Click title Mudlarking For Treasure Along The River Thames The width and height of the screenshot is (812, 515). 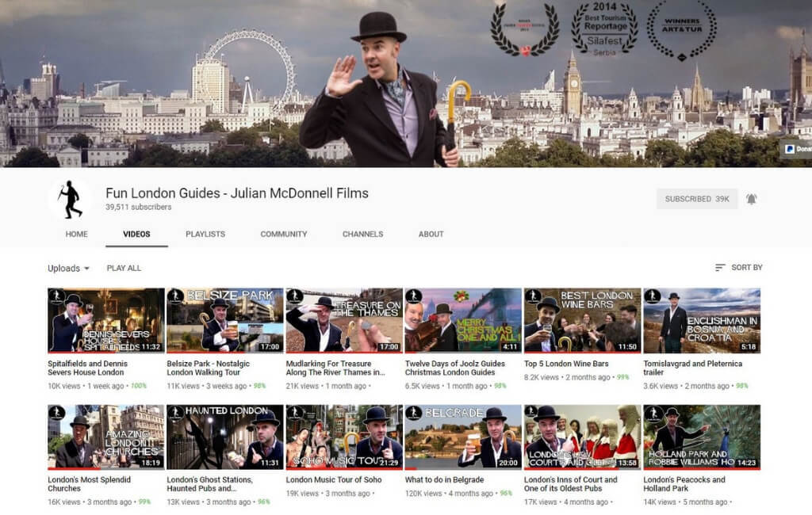point(335,368)
